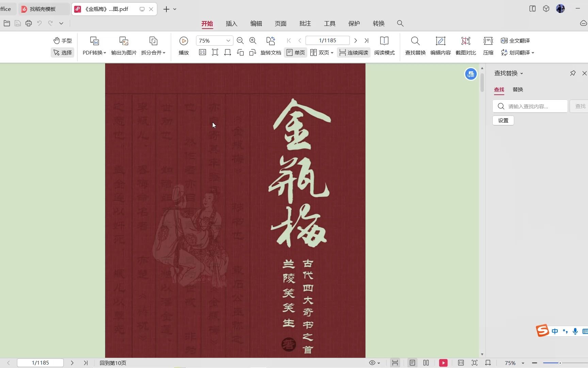This screenshot has width=588, height=368.
Task: Rotate view clockwise icon
Action: click(x=252, y=52)
